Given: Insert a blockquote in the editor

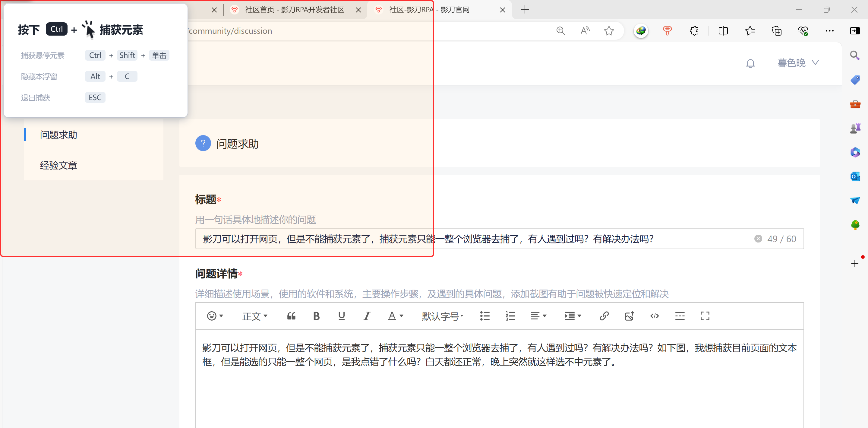Looking at the screenshot, I should 291,316.
